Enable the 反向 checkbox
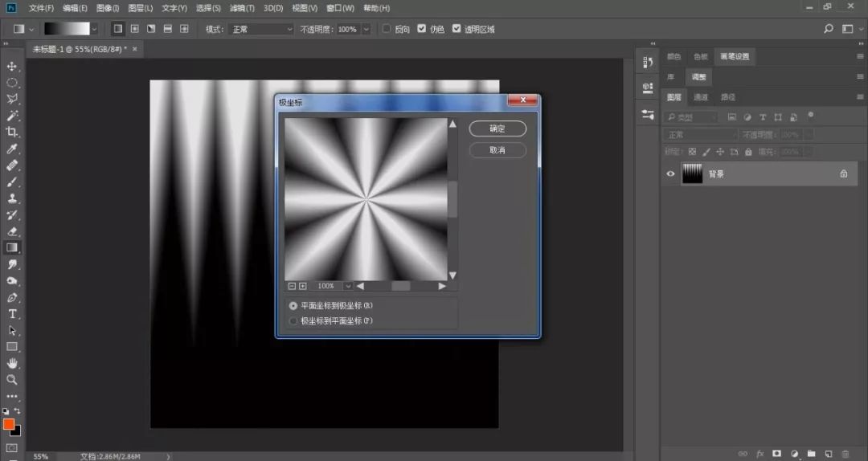 [x=387, y=29]
